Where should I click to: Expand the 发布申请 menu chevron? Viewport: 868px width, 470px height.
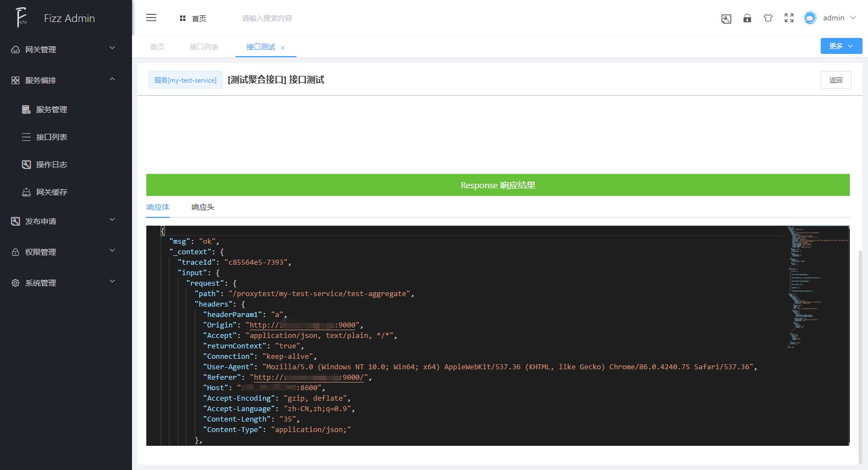pyautogui.click(x=112, y=220)
